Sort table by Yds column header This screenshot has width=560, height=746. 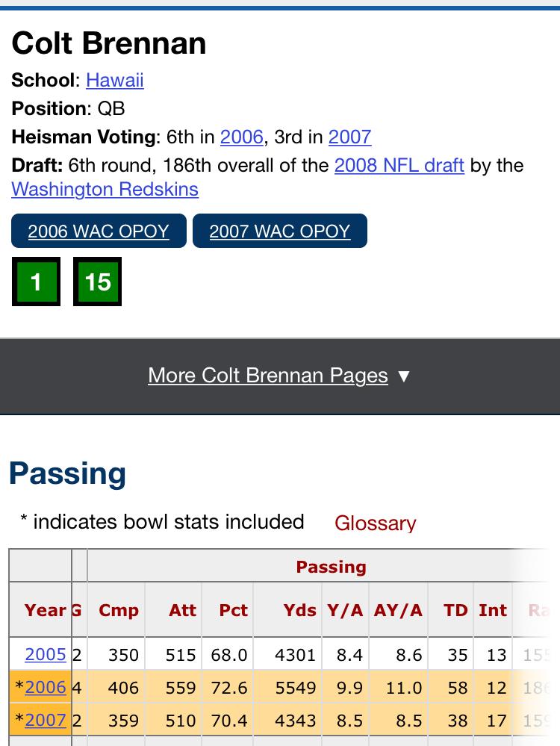pos(299,610)
